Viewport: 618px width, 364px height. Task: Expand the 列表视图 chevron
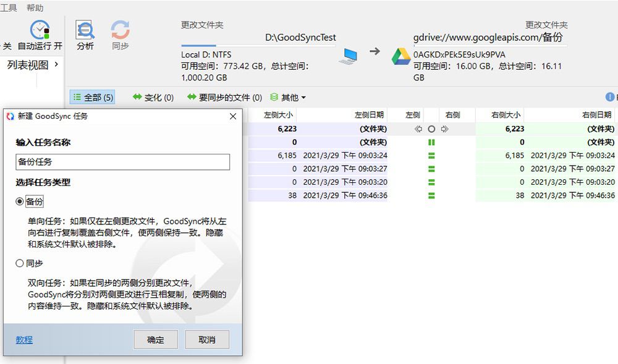[x=57, y=64]
